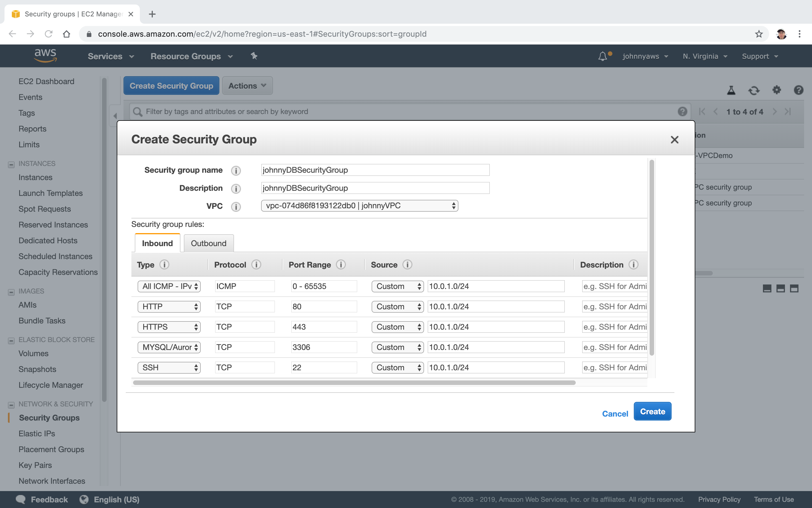The width and height of the screenshot is (812, 508).
Task: Click the sidebar vertical scrollbar
Action: point(104,240)
